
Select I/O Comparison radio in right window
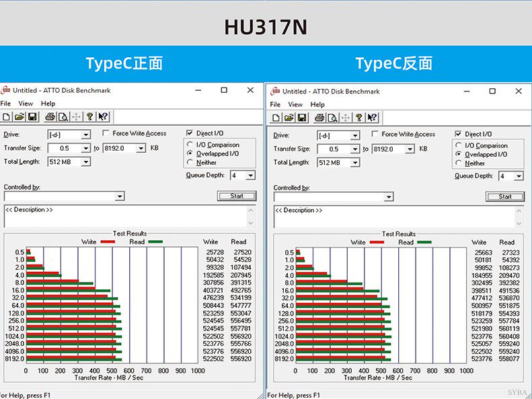click(459, 145)
